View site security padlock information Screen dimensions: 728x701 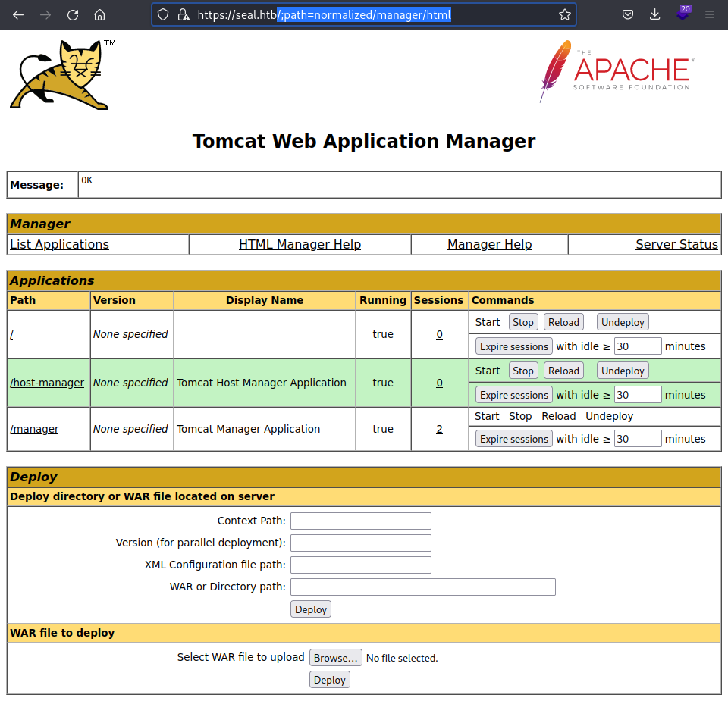[x=184, y=15]
